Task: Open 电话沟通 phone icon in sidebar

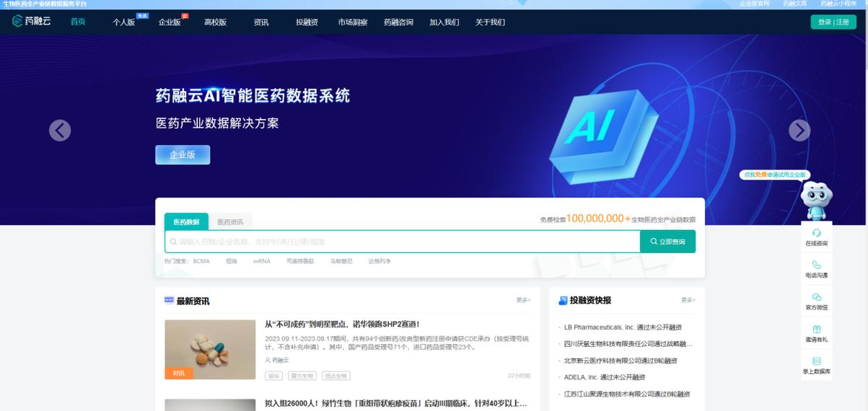Action: pos(816,265)
